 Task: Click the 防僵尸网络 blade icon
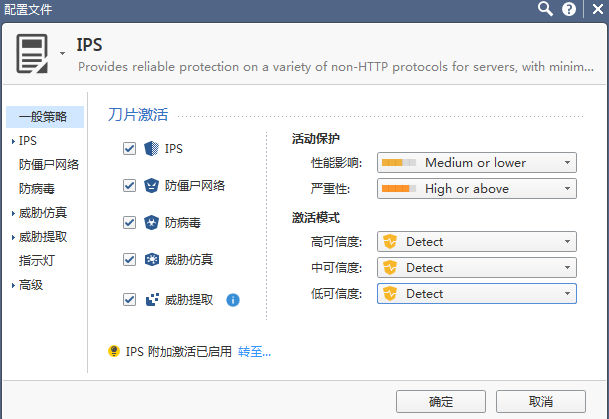coord(151,185)
